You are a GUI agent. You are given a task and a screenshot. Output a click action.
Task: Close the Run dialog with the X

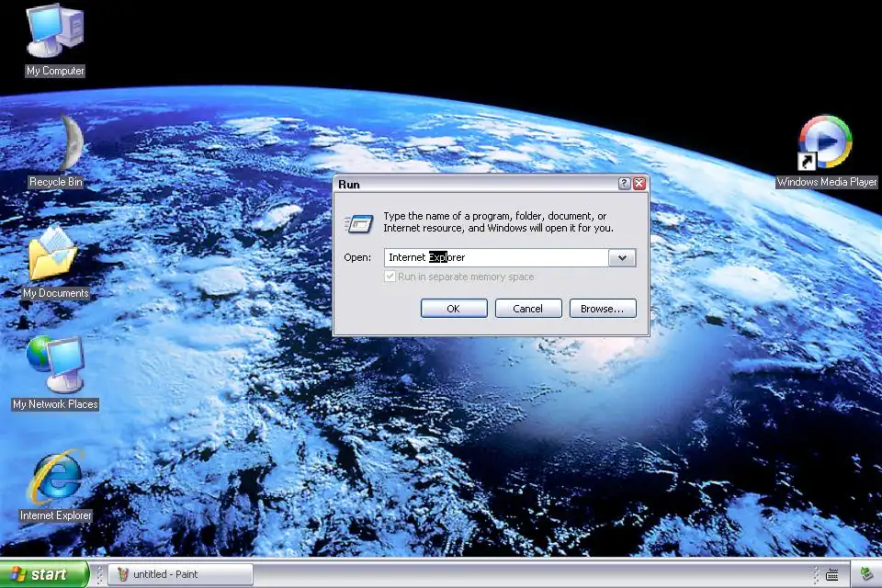(639, 184)
